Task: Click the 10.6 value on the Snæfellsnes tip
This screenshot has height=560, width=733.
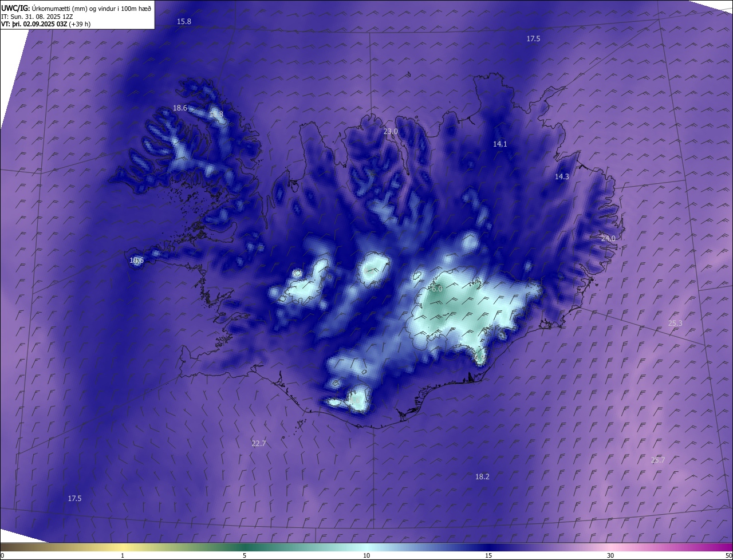Action: (x=136, y=261)
